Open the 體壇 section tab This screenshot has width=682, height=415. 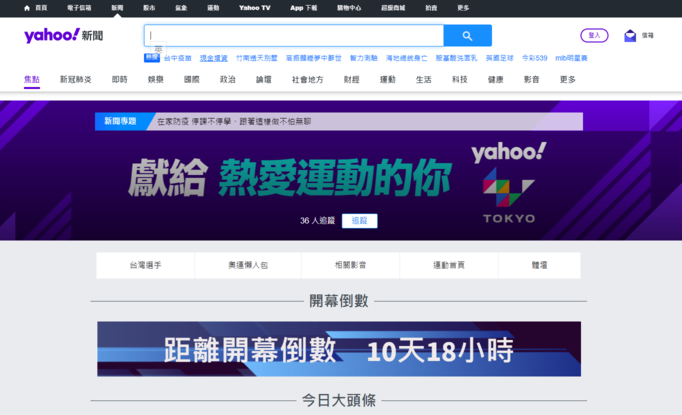click(x=539, y=265)
